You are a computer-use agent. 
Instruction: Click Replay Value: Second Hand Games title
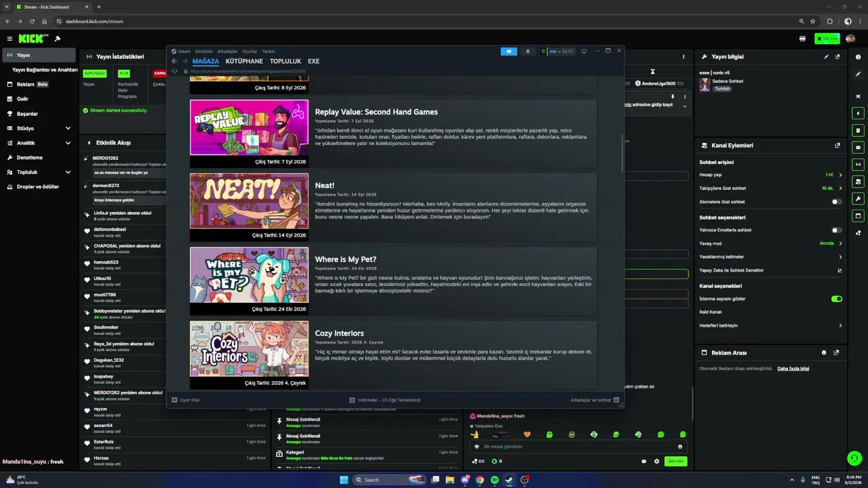(376, 112)
